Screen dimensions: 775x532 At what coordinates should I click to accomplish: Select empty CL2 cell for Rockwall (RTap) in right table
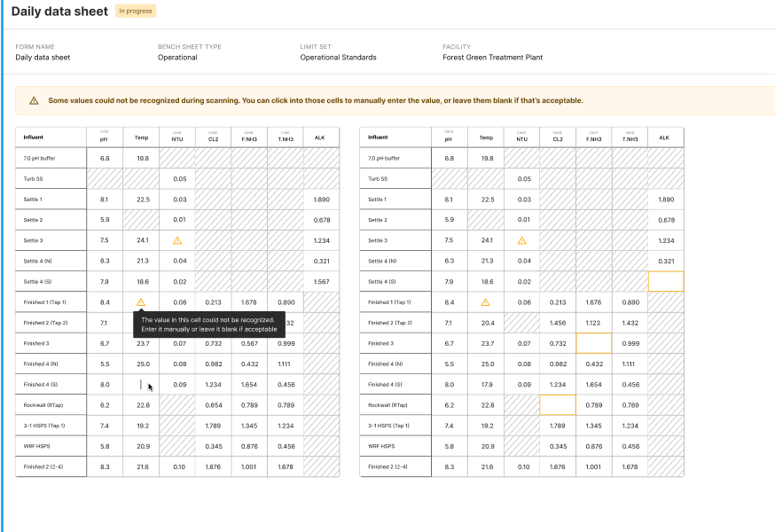[x=557, y=405]
